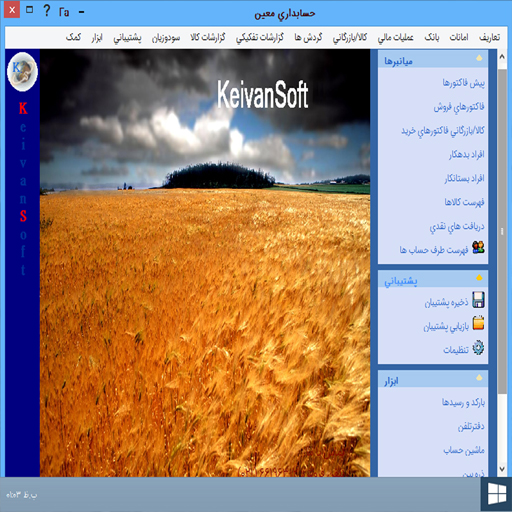
Task: Collapse the میانبرها shortcuts panel
Action: [479, 58]
